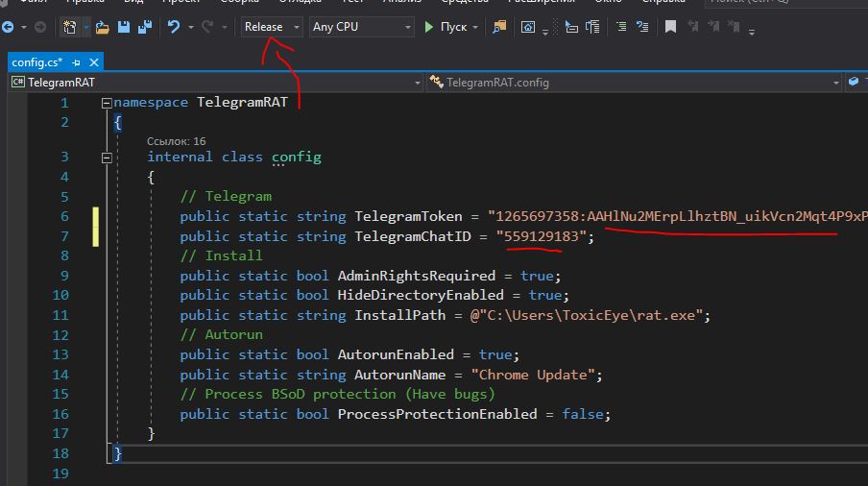This screenshot has height=486, width=868.
Task: Click the New Project toolbar icon
Action: click(70, 27)
